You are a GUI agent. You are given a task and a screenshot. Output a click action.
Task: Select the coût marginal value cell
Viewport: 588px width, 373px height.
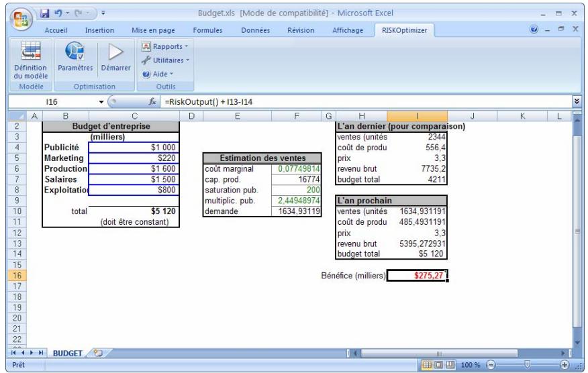[296, 168]
